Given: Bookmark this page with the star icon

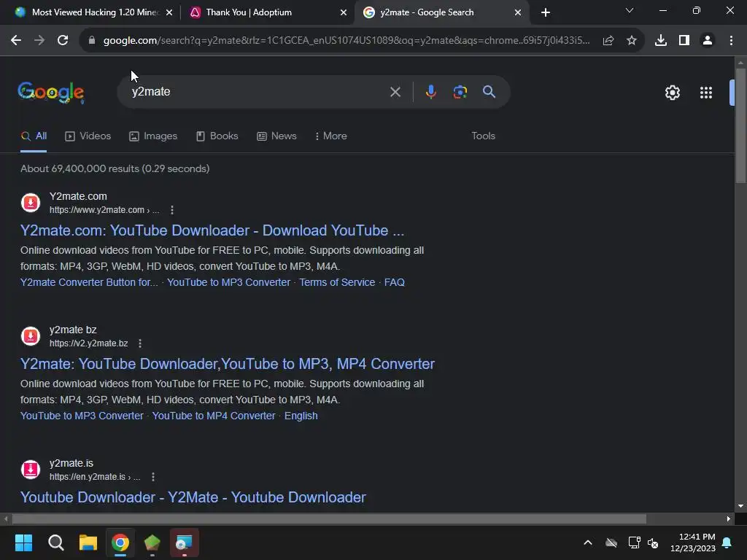Looking at the screenshot, I should point(631,41).
